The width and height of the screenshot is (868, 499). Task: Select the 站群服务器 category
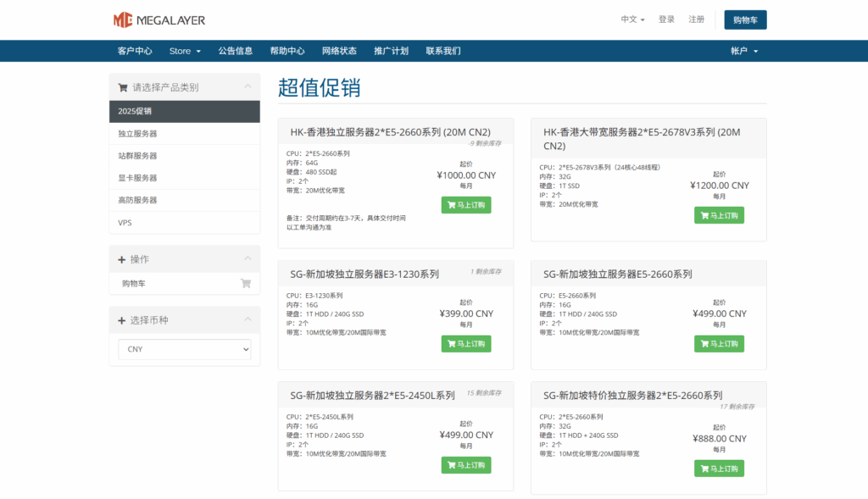tap(184, 155)
